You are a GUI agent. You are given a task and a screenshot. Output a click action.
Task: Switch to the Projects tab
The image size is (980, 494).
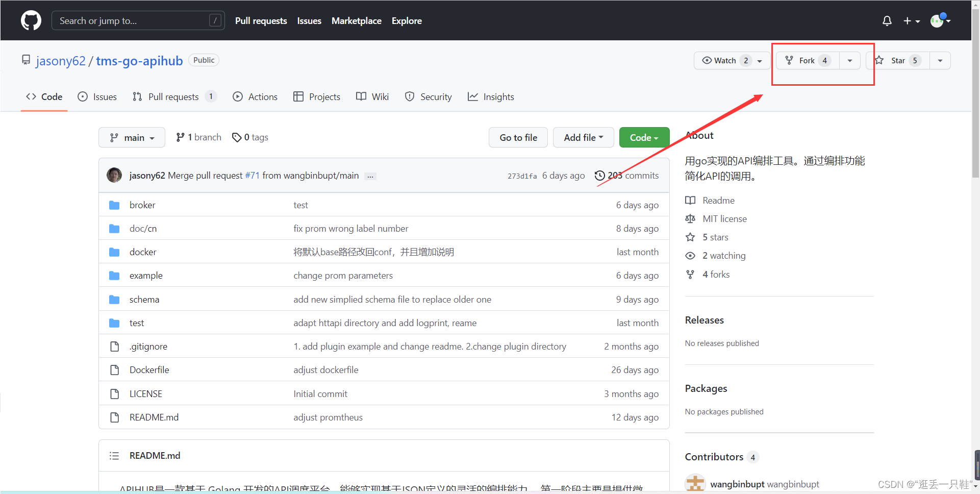tap(317, 96)
